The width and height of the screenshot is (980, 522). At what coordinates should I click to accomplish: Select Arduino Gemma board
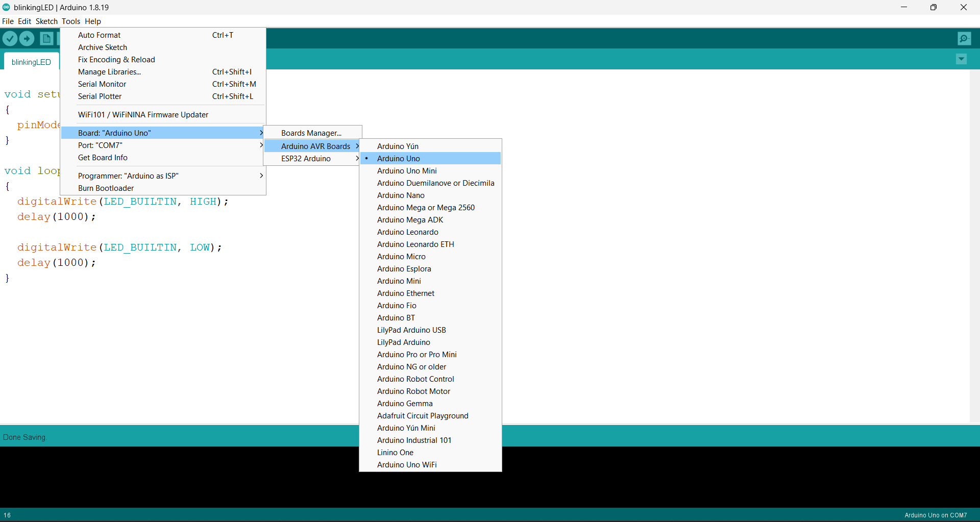430,404
